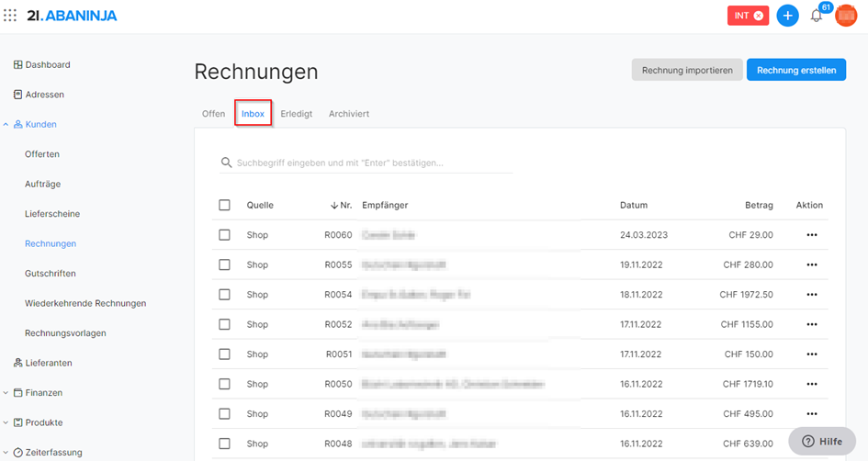Open the app grid launcher icon
Screen dimensions: 868x461
tap(10, 16)
